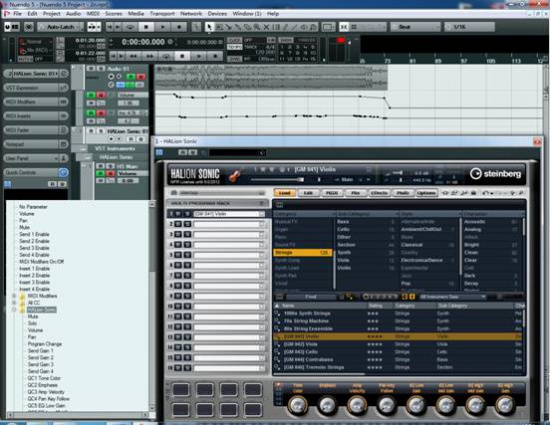Click the Emphasis quick control knob
The height and width of the screenshot is (425, 550).
(x=327, y=405)
